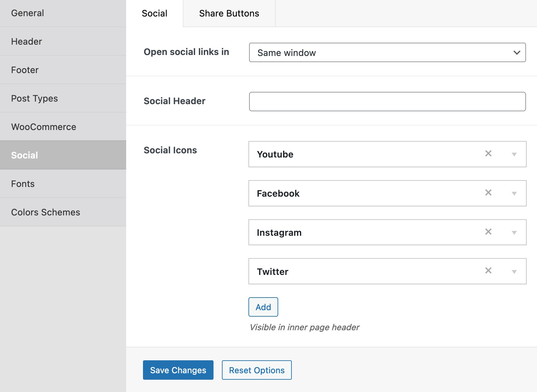537x392 pixels.
Task: Expand the Youtube row arrow
Action: coord(514,155)
